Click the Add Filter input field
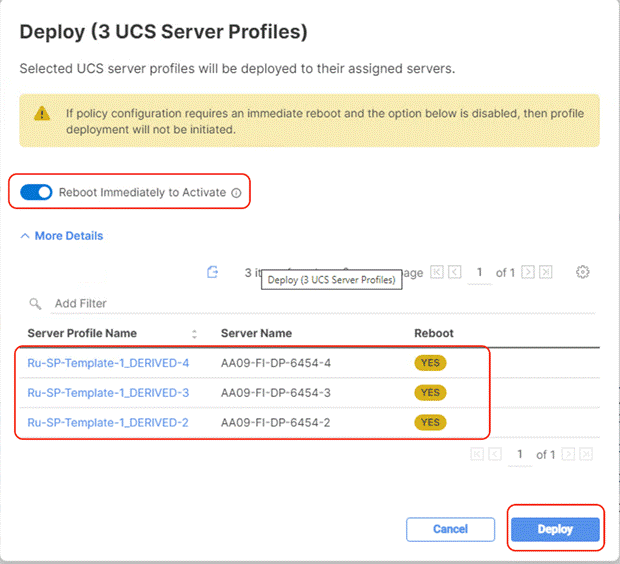Image resolution: width=620 pixels, height=564 pixels. tap(300, 303)
